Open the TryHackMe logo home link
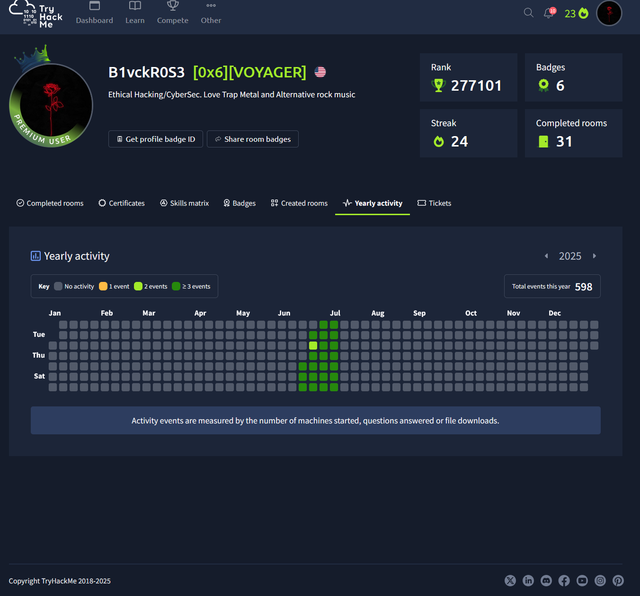 pos(36,15)
